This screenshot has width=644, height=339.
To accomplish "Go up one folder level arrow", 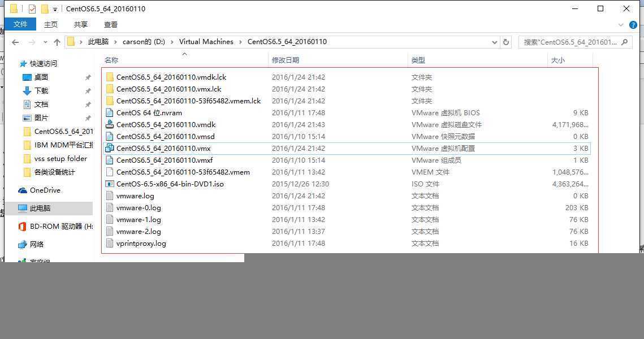I will click(57, 42).
